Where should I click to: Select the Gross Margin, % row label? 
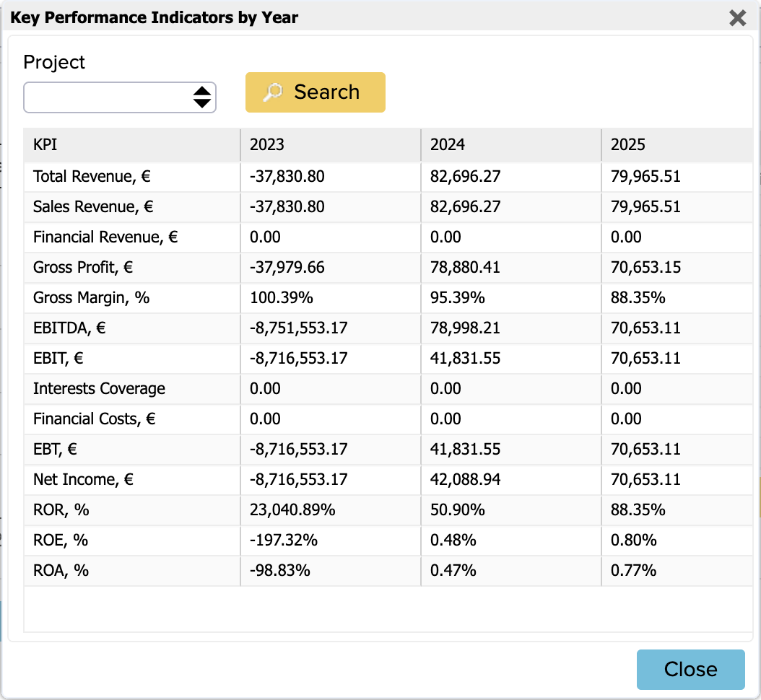tap(91, 298)
